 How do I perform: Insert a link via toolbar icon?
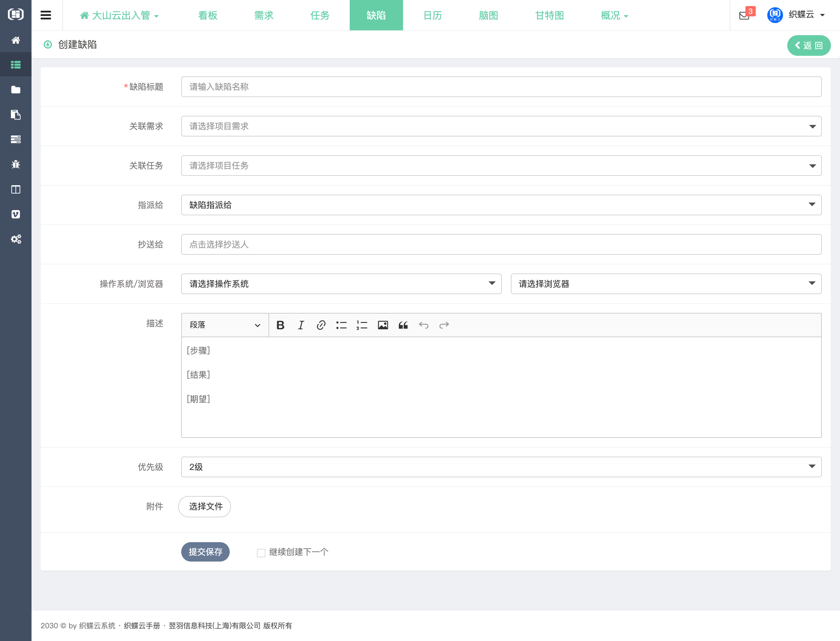tap(321, 325)
